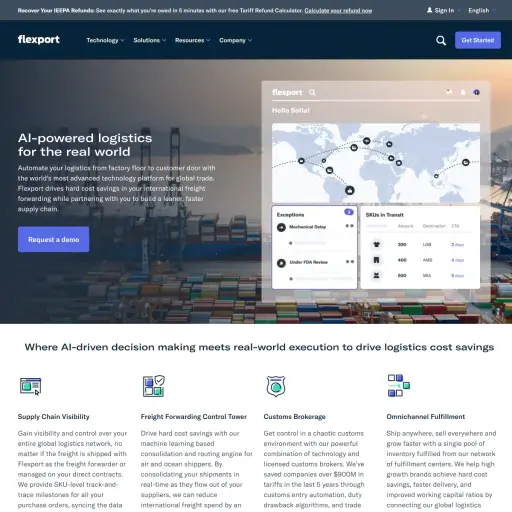The image size is (512, 512).
Task: Click the Flexport logo in dashboard preview
Action: (x=287, y=92)
